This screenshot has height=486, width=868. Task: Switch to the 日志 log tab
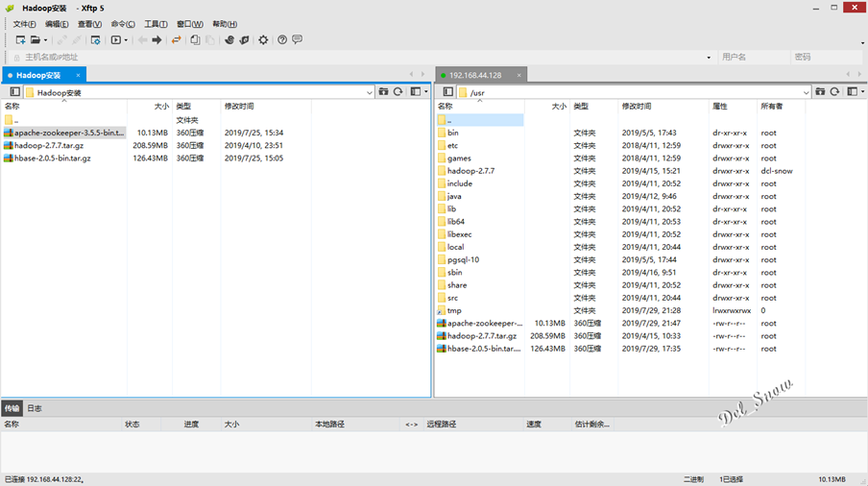[x=35, y=408]
